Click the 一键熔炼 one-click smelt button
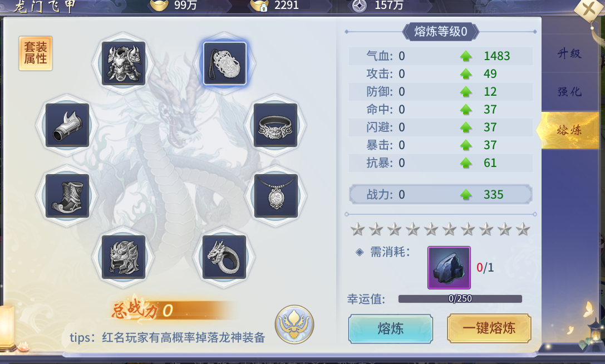The width and height of the screenshot is (605, 364). 489,328
